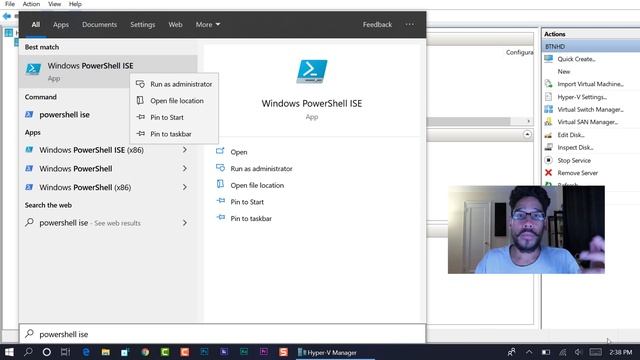The height and width of the screenshot is (360, 640).
Task: Switch to the Apps search tab
Action: coord(61,24)
